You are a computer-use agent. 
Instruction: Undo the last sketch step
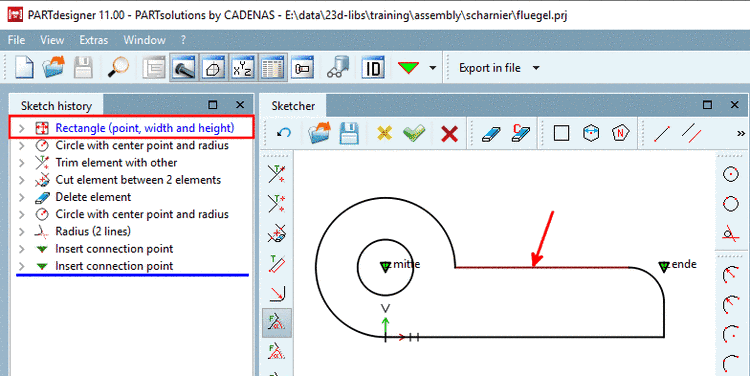pyautogui.click(x=284, y=133)
